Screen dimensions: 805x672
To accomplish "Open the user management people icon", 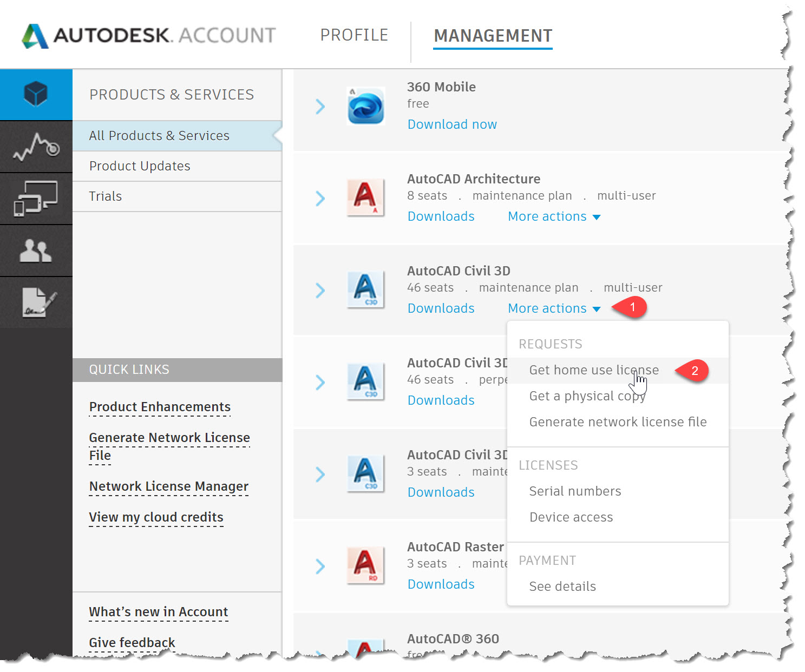I will tap(36, 251).
